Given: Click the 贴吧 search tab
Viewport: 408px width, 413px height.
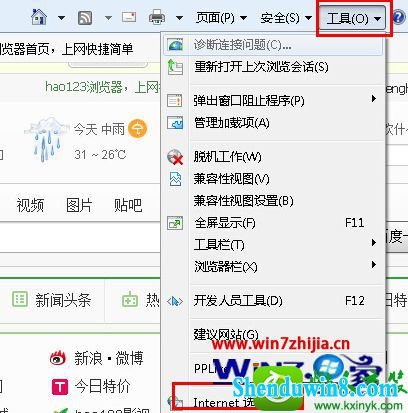Looking at the screenshot, I should [x=128, y=205].
